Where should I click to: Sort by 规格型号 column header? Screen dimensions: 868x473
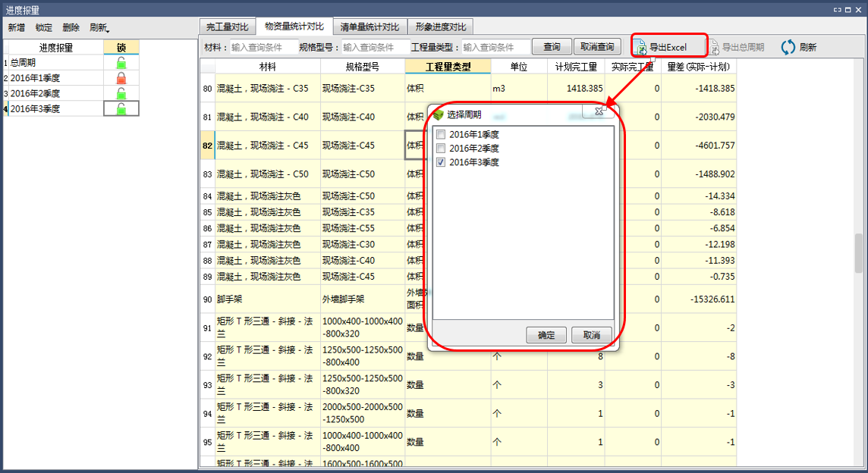click(363, 67)
